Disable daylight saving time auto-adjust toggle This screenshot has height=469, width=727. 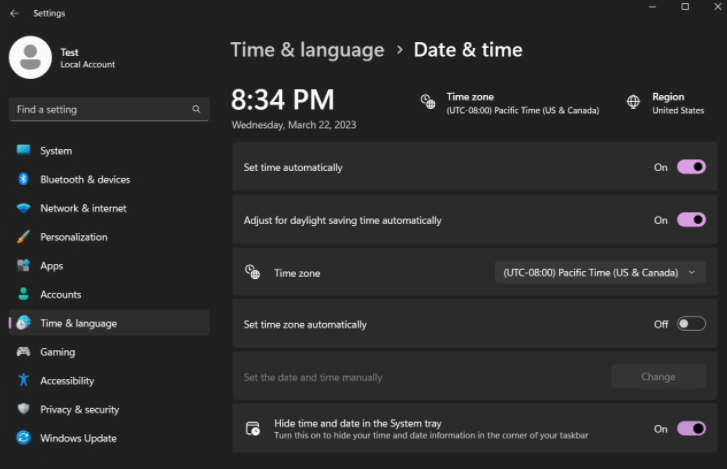click(x=691, y=220)
